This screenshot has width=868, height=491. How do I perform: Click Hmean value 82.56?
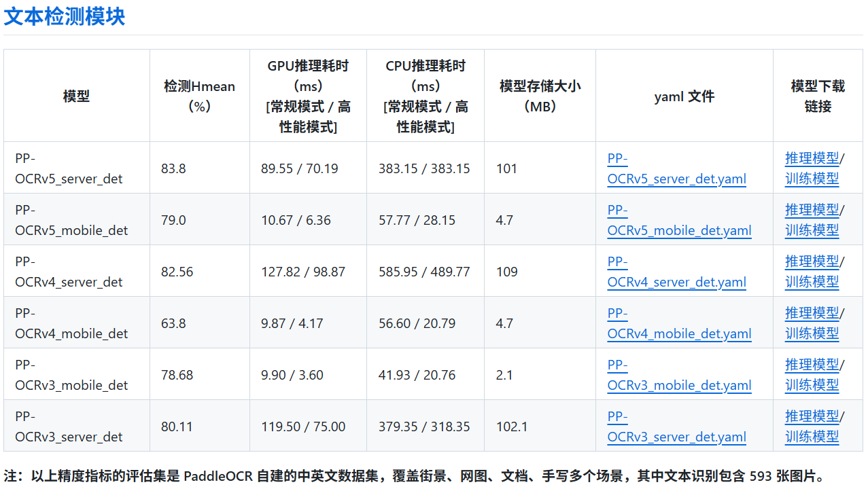[x=177, y=272]
